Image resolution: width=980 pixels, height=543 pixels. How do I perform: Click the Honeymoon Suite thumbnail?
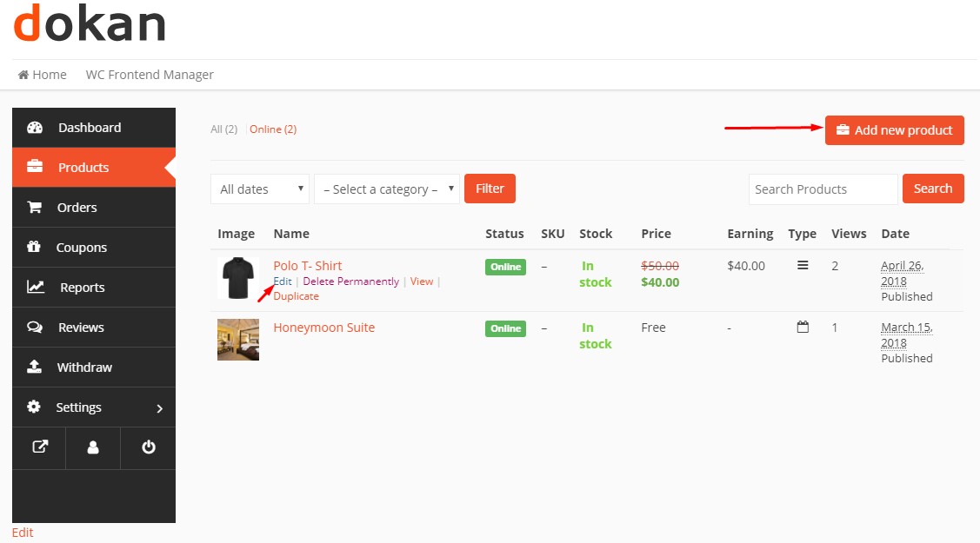(x=238, y=340)
